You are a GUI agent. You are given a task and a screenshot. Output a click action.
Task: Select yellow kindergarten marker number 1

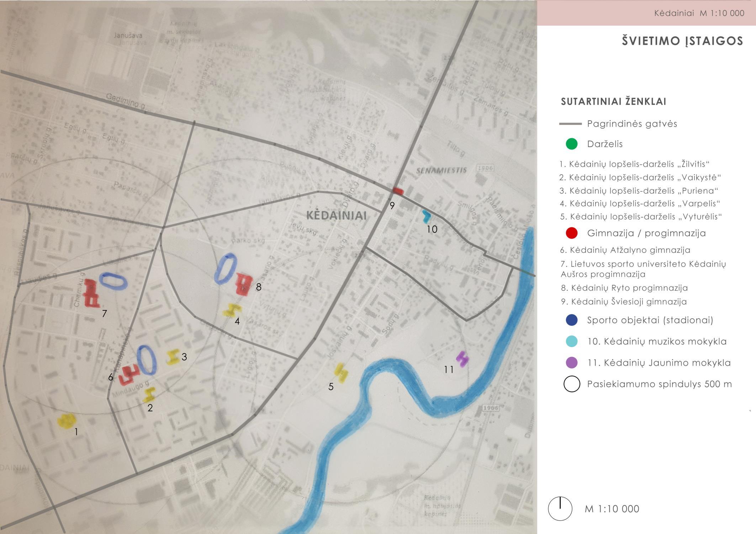67,420
